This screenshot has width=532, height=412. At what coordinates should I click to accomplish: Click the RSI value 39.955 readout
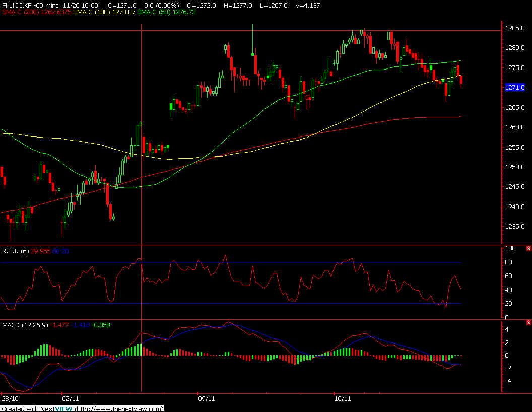(41, 251)
